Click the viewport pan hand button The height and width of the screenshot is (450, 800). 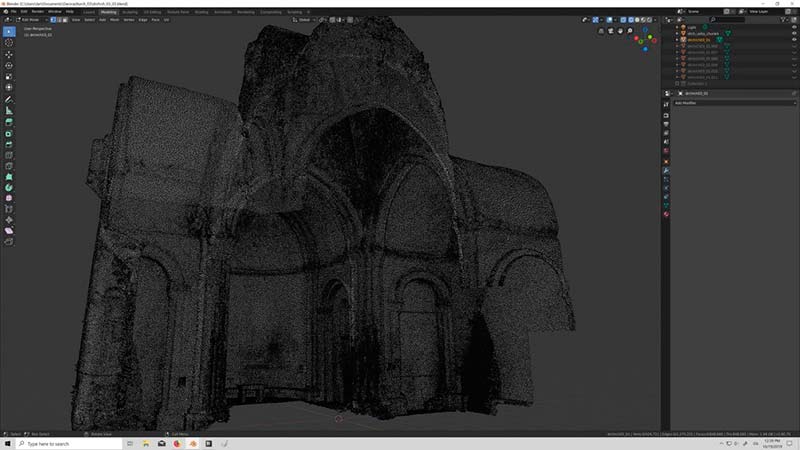(x=620, y=31)
